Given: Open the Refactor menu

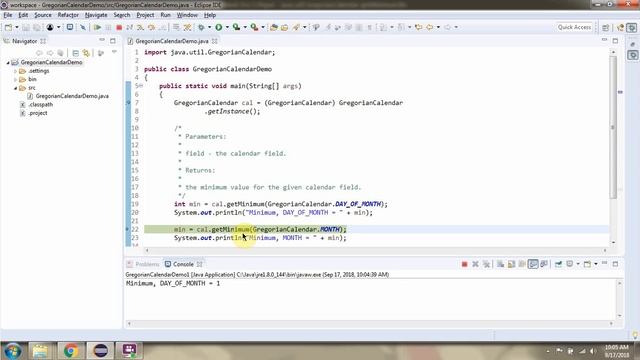Looking at the screenshot, I should click(68, 15).
